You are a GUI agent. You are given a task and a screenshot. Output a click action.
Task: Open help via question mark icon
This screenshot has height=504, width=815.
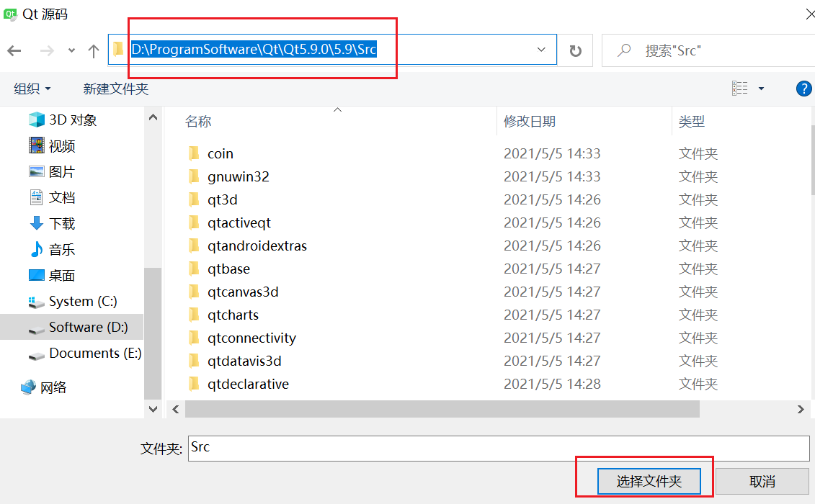coord(803,89)
